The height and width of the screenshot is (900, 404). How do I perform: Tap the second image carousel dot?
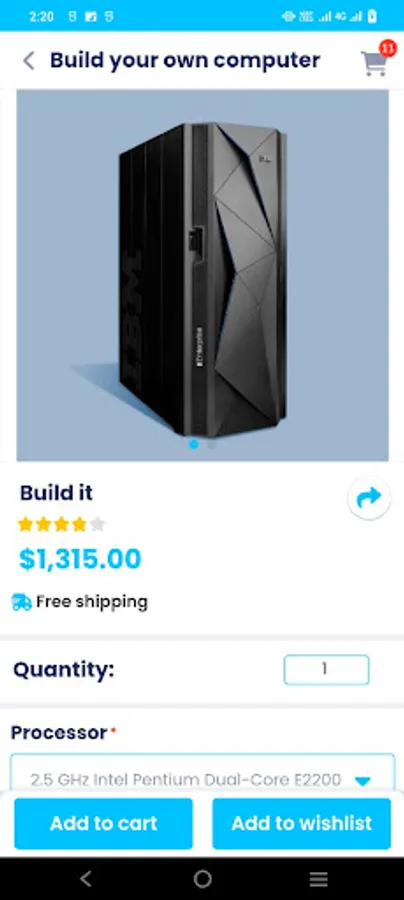point(212,444)
